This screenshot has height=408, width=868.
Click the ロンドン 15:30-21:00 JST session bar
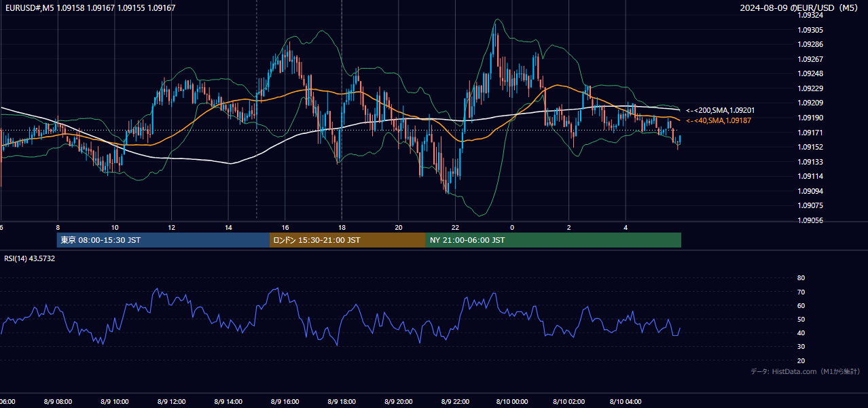[x=348, y=240]
